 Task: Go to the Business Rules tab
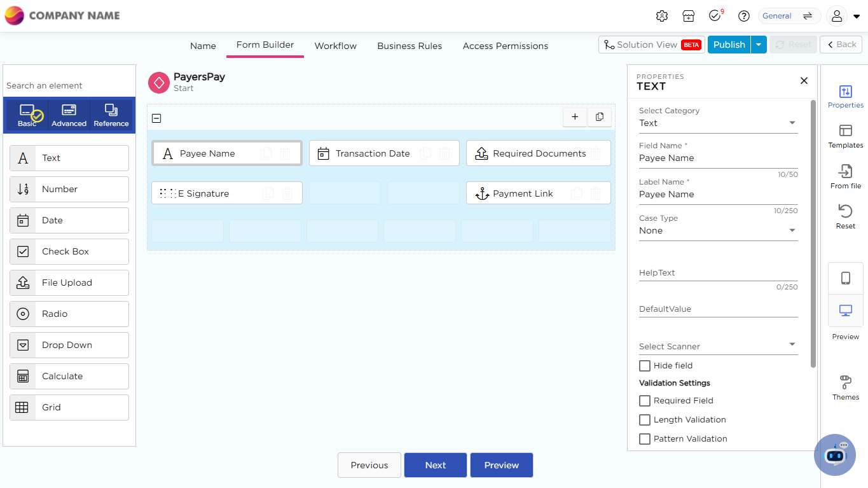[x=410, y=46]
